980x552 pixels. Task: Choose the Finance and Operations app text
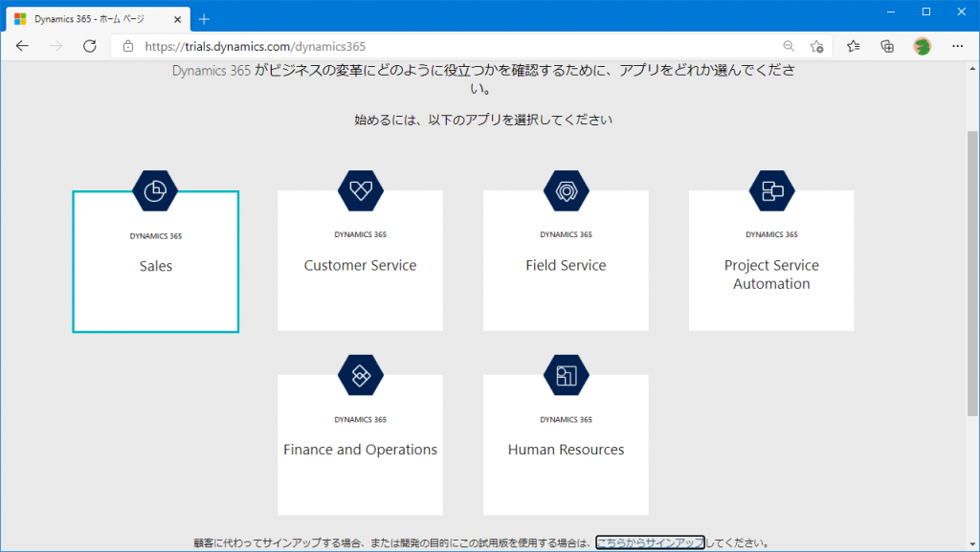(360, 450)
